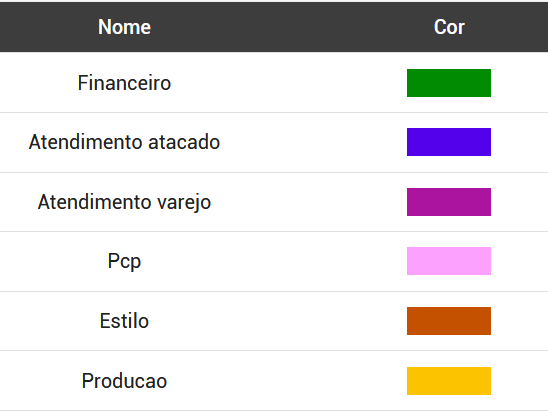Highlight the entire Estilo table row
Screen dimensions: 548x411
(x=274, y=321)
